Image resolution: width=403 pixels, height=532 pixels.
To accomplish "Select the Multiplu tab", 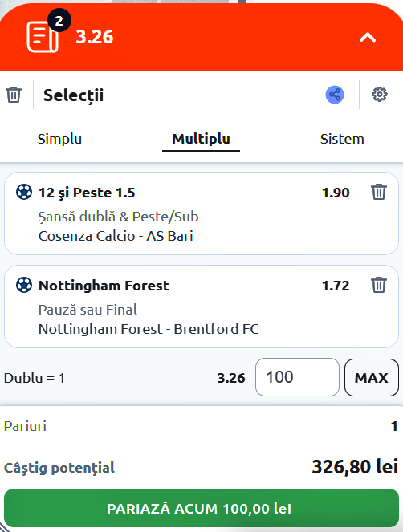I will tap(201, 139).
